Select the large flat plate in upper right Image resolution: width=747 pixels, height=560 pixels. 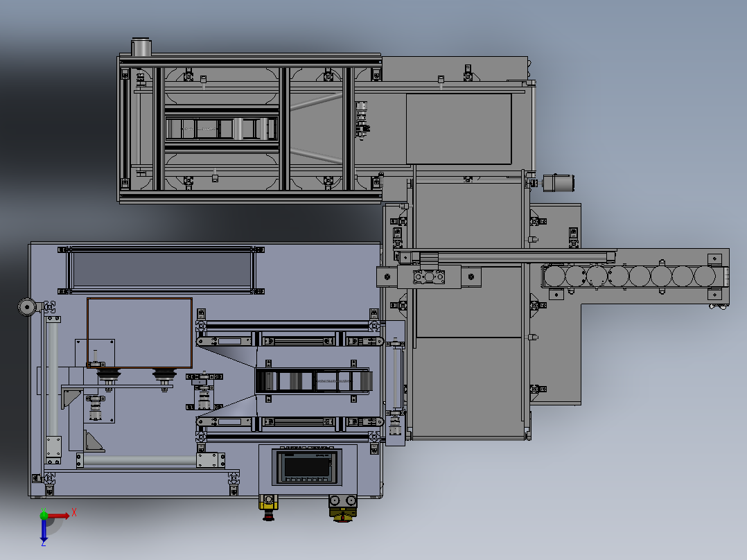pyautogui.click(x=459, y=129)
